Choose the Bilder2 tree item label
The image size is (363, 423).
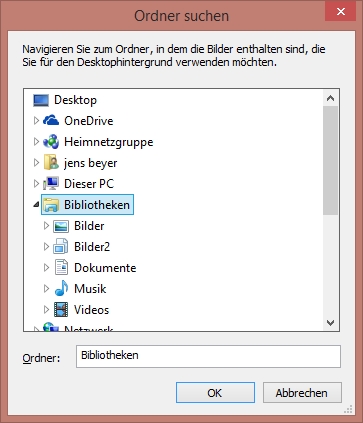(x=92, y=247)
